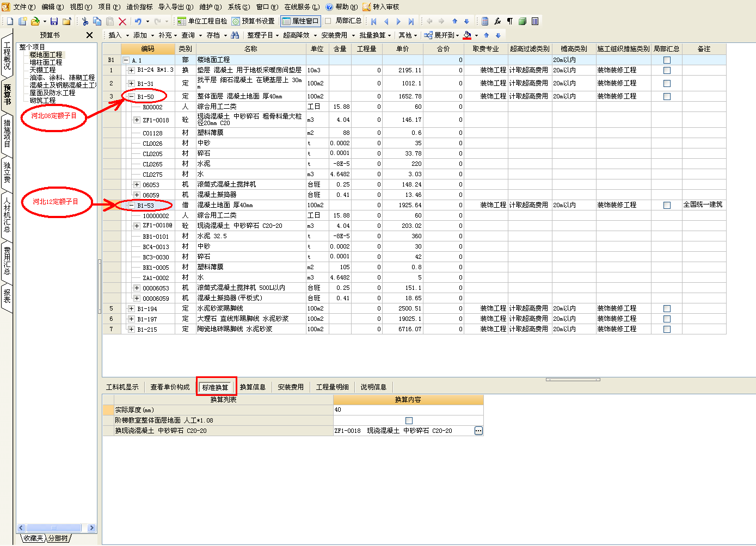Select 砌筑工程 in project tree
Screen dimensions: 756x546
[42, 101]
